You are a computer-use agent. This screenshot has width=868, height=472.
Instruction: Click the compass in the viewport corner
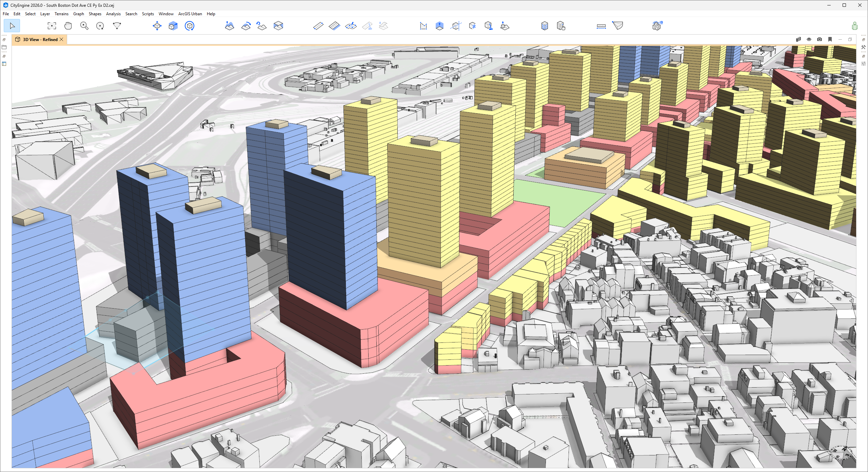click(842, 453)
